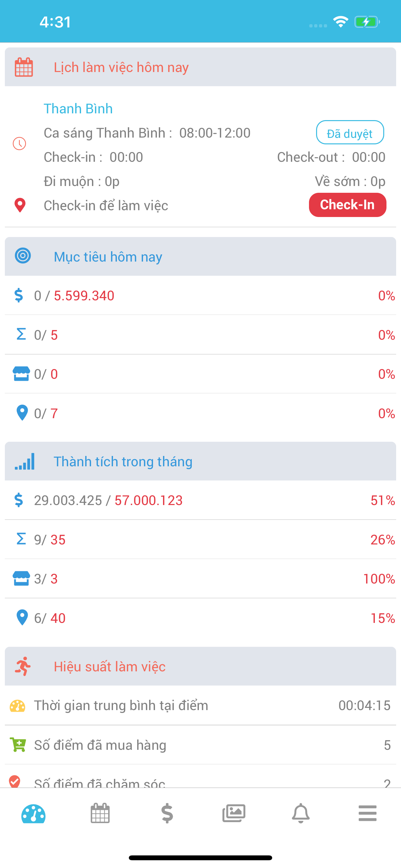This screenshot has width=401, height=868.
Task: Open the dollar sales tab
Action: (167, 813)
